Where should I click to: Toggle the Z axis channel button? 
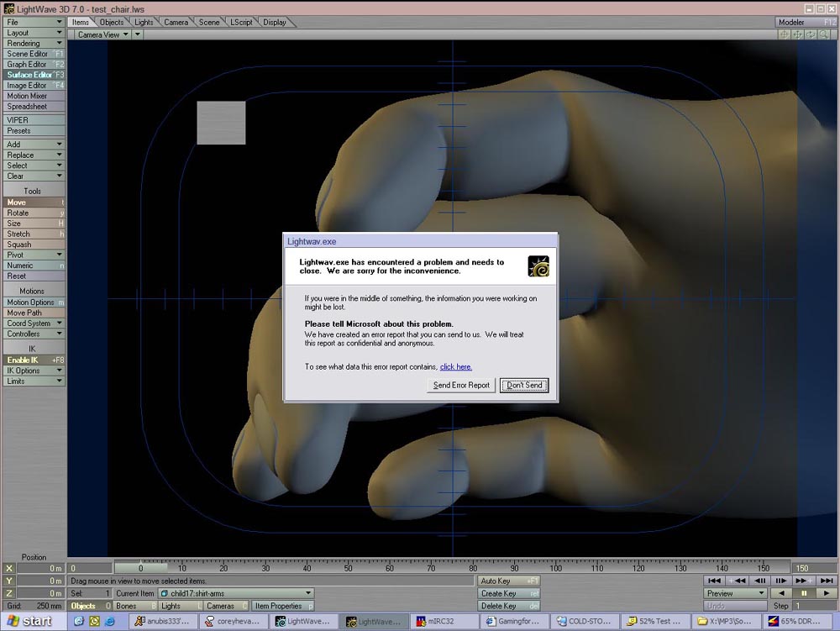click(x=9, y=593)
